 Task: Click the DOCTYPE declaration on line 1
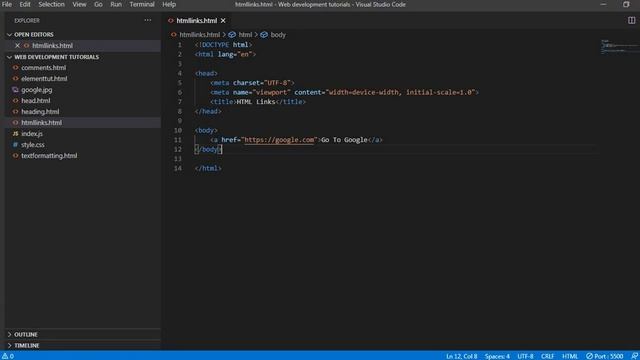[223, 45]
